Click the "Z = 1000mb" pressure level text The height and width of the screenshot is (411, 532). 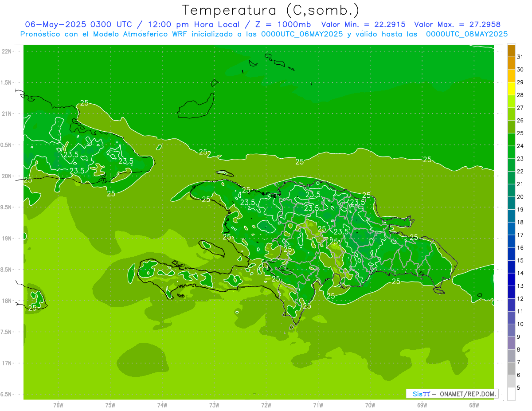coord(282,24)
